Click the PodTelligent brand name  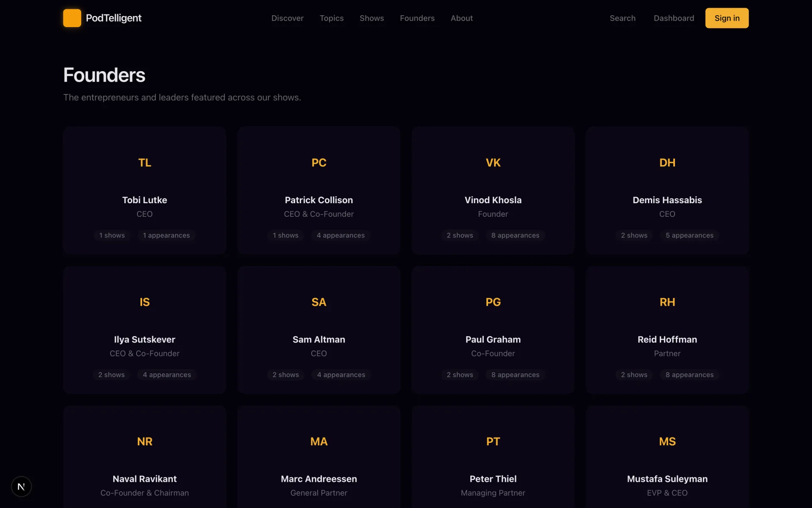click(x=113, y=18)
